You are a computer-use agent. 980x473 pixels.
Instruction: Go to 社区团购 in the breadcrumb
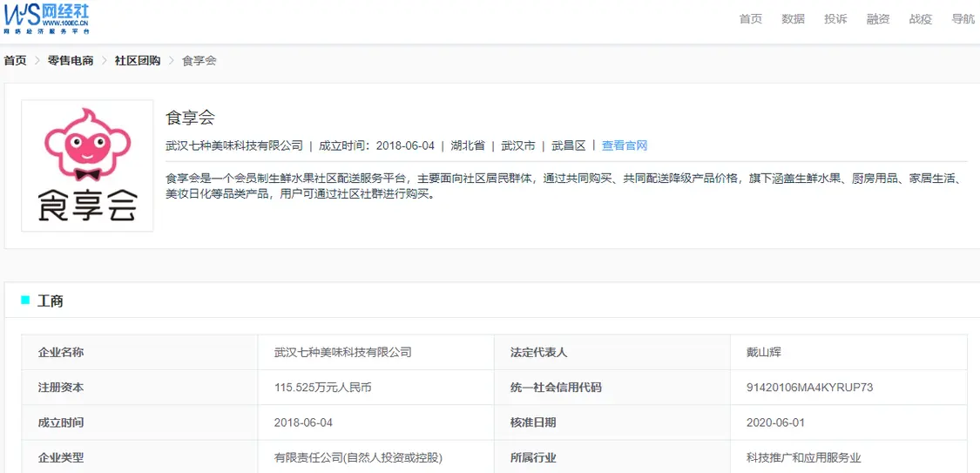[x=138, y=61]
